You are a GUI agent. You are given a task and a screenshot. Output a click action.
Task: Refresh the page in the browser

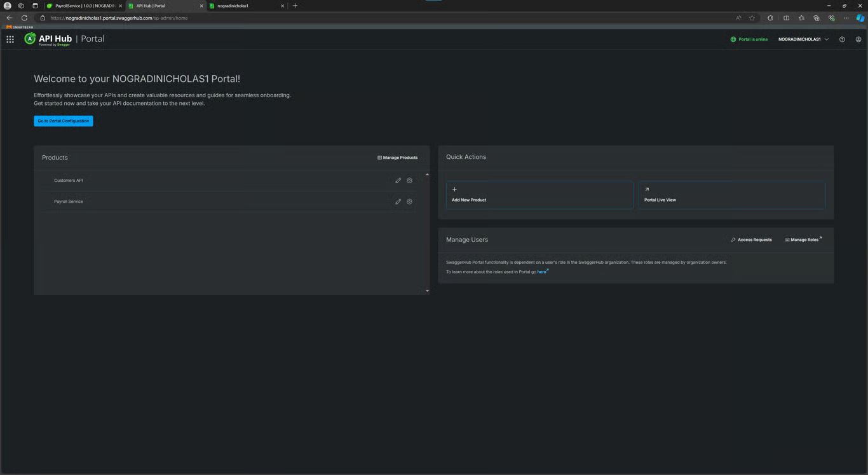24,18
